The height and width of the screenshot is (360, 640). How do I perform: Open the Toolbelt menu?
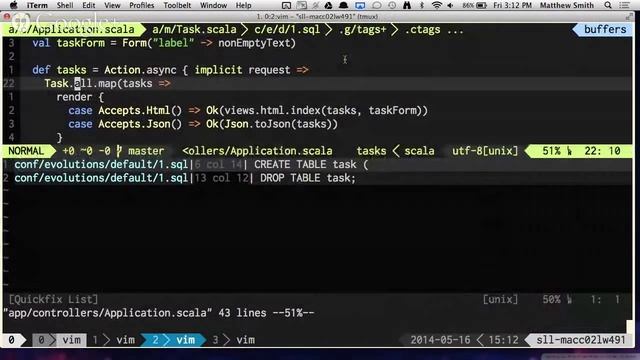177,5
